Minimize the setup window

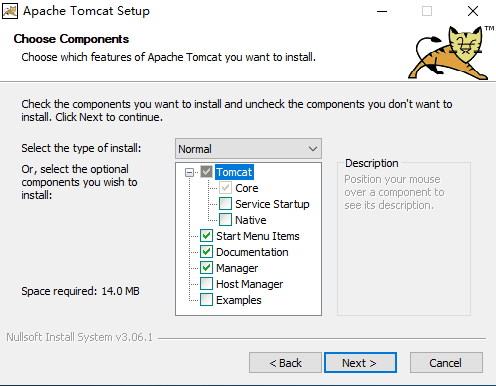pyautogui.click(x=382, y=11)
